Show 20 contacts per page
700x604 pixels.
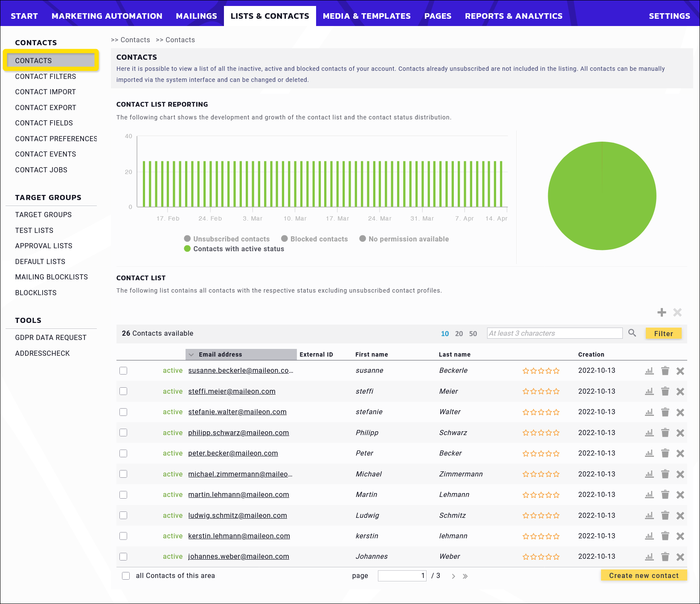pyautogui.click(x=459, y=334)
